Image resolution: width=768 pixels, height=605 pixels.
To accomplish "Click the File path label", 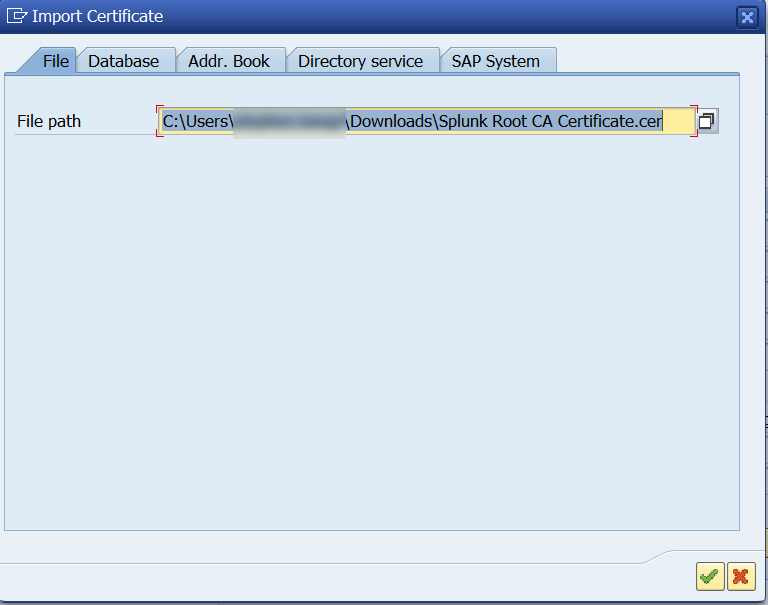I will tap(49, 121).
